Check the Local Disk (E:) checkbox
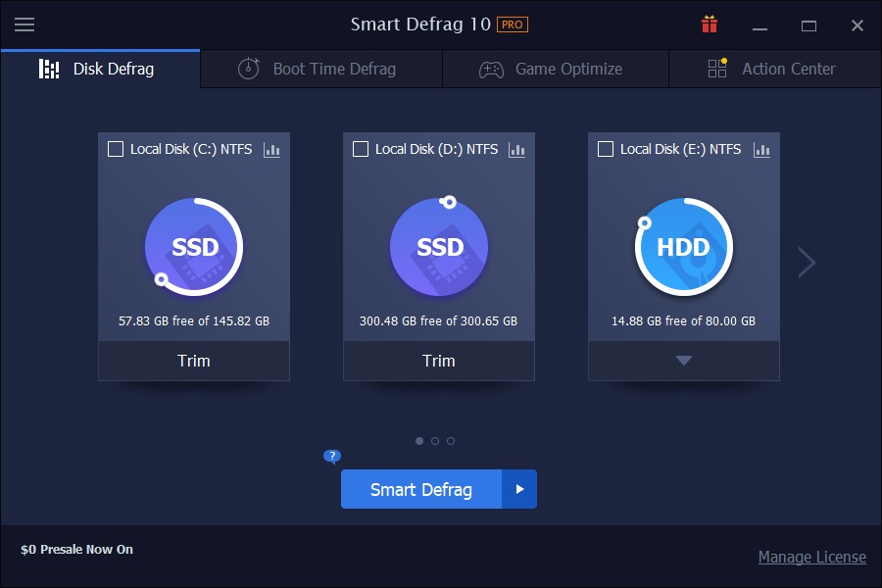The width and height of the screenshot is (882, 588). pos(606,149)
